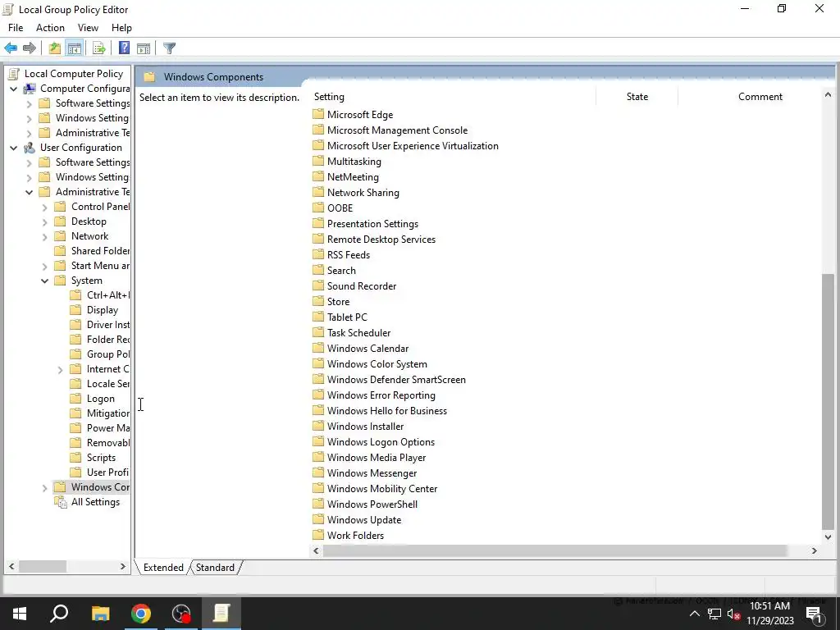Click Local Computer Policy scroll icon in tree

point(14,74)
